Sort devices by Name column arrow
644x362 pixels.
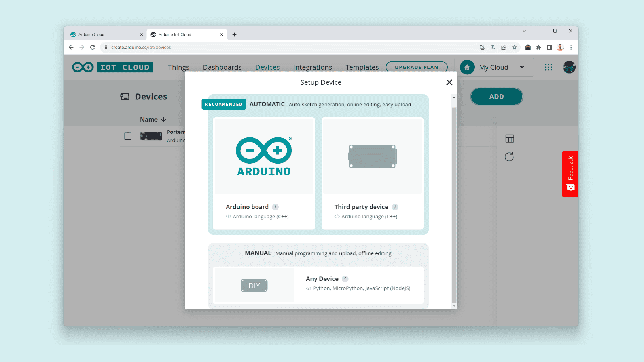coord(163,120)
